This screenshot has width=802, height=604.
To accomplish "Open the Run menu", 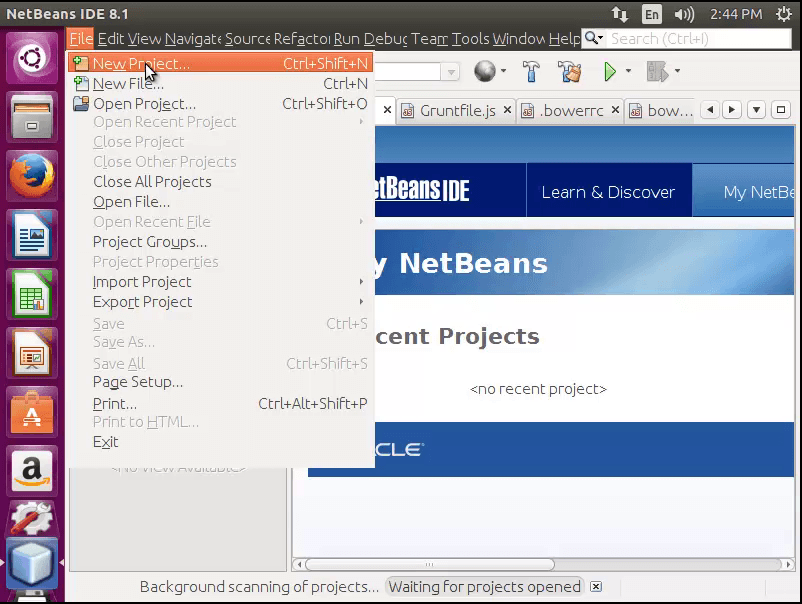I will pyautogui.click(x=347, y=39).
